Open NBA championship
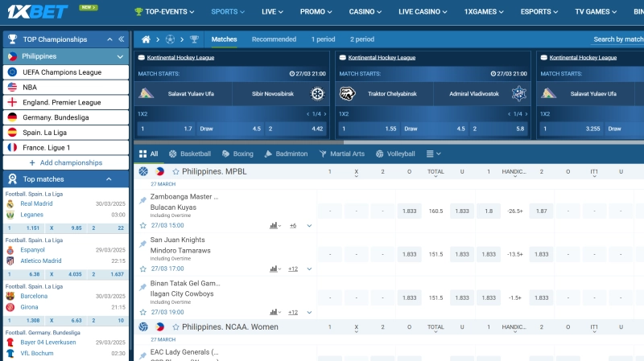 (66, 88)
